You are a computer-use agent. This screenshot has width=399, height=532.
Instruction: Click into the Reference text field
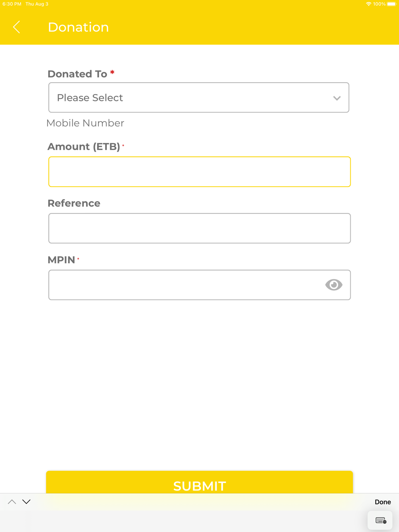199,229
